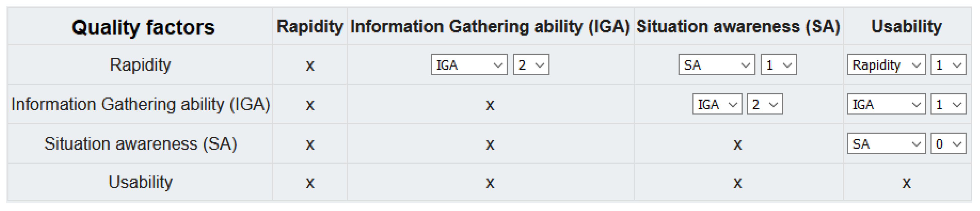Expand the SA factor dropdown in Rapidity row
The width and height of the screenshot is (980, 211).
pyautogui.click(x=716, y=65)
